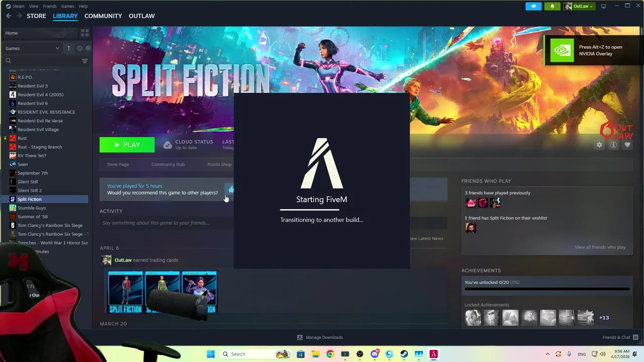
Task: Open game settings gear icon
Action: [x=599, y=145]
